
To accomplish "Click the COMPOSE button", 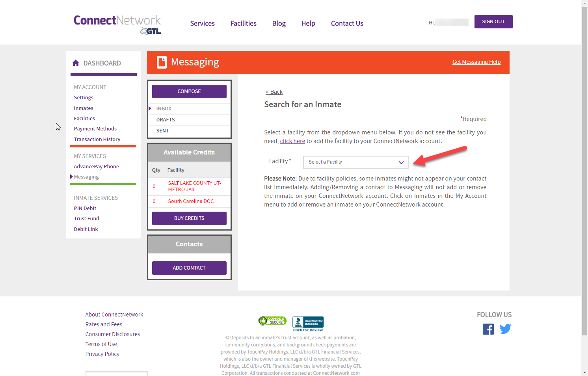I will pos(189,91).
